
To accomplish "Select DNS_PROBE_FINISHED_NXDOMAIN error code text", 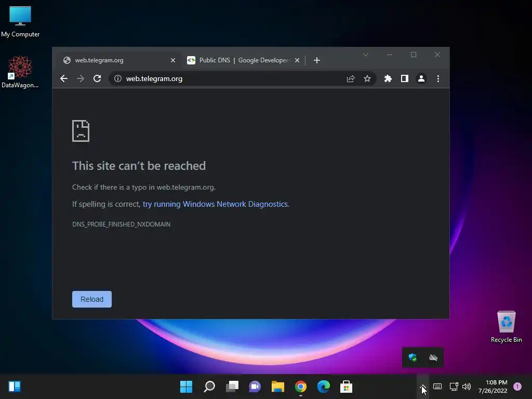I will pos(122,224).
